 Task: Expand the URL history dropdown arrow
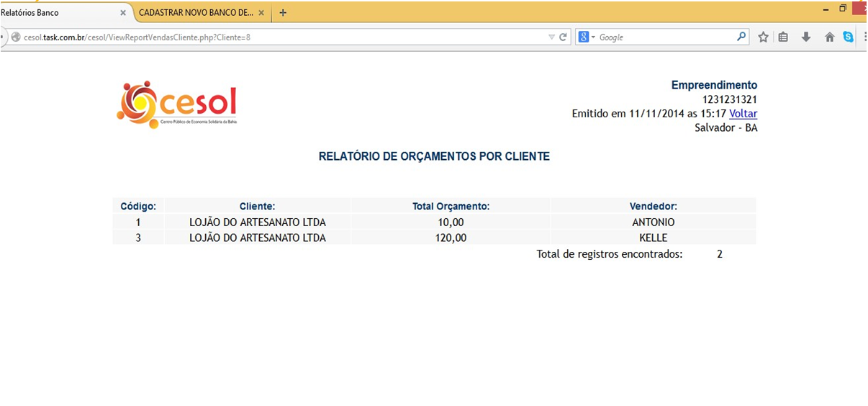551,37
